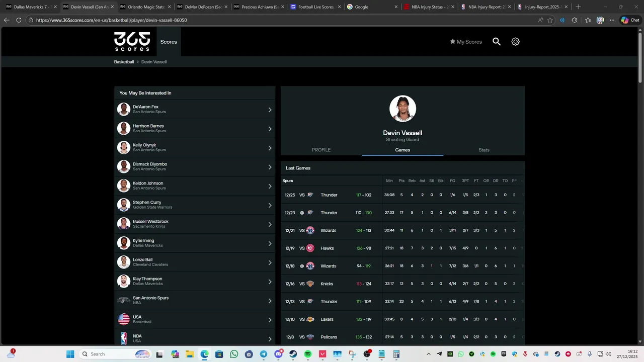Viewport: 644px width, 362px height.
Task: Expand the Harrison Barnes row chevron
Action: [x=270, y=129]
